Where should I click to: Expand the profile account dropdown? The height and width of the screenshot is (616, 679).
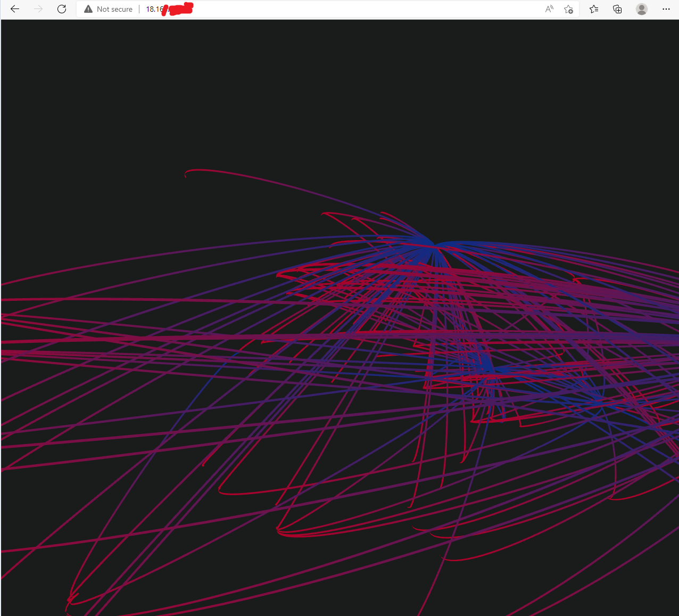[x=641, y=9]
